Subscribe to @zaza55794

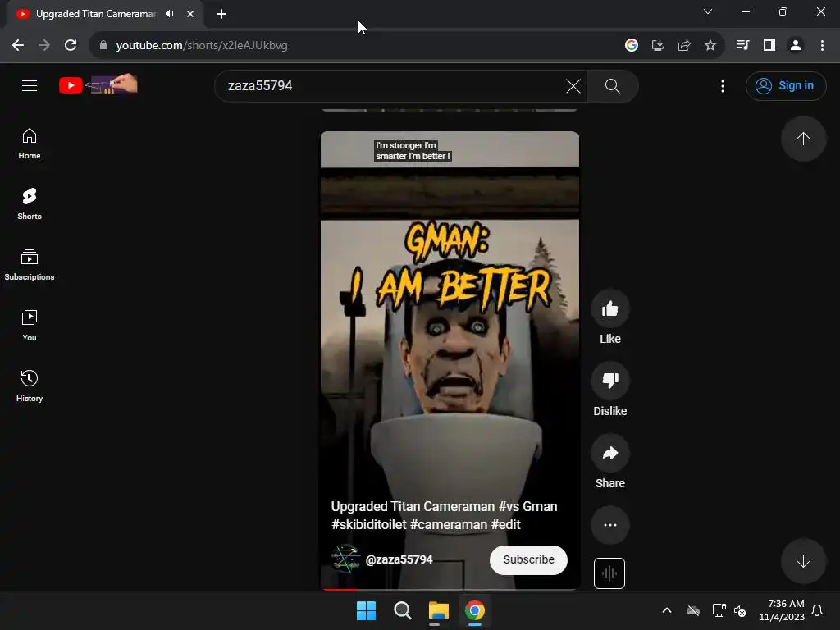click(x=528, y=559)
